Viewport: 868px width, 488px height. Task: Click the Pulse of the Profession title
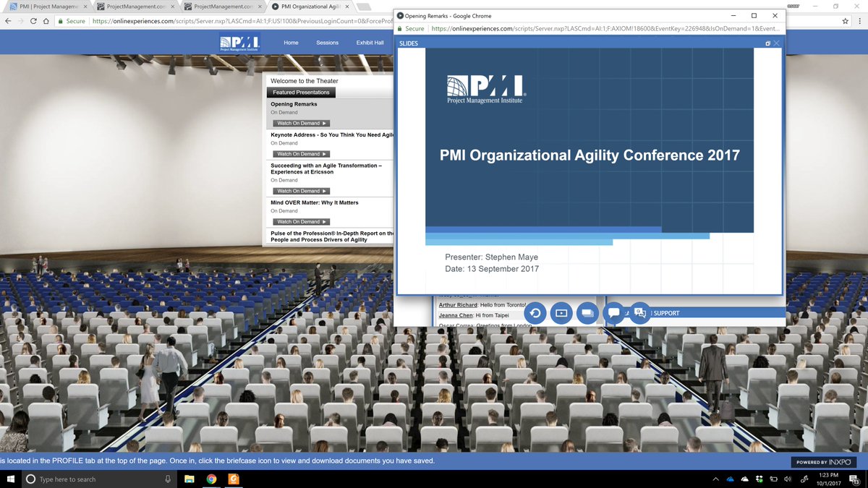tap(332, 236)
